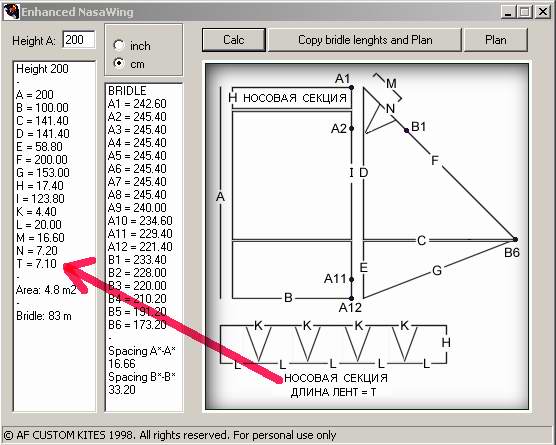Screen dimensions: 556x445
Task: Click the B6 point on the diagram
Action: coord(515,240)
